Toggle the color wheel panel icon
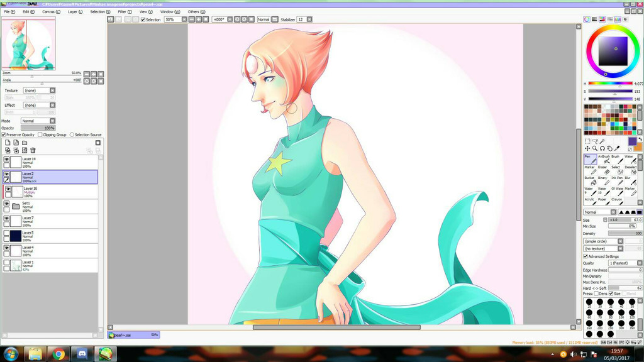Screen dimensions: 644x362 pos(587,19)
